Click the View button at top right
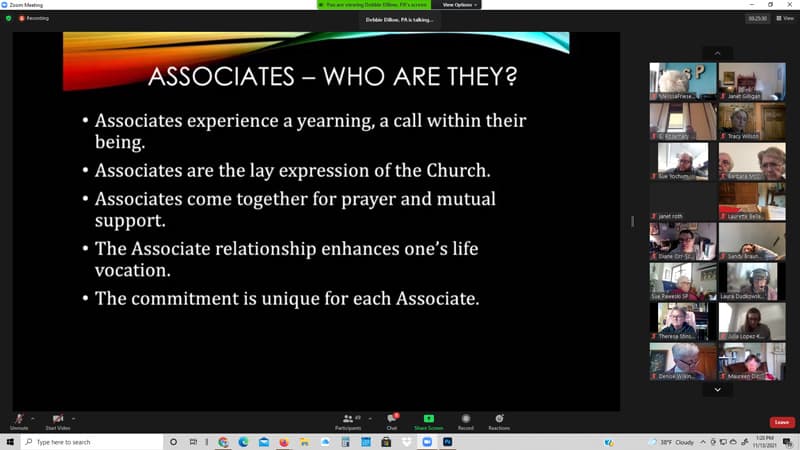The image size is (800, 450). pyautogui.click(x=784, y=18)
